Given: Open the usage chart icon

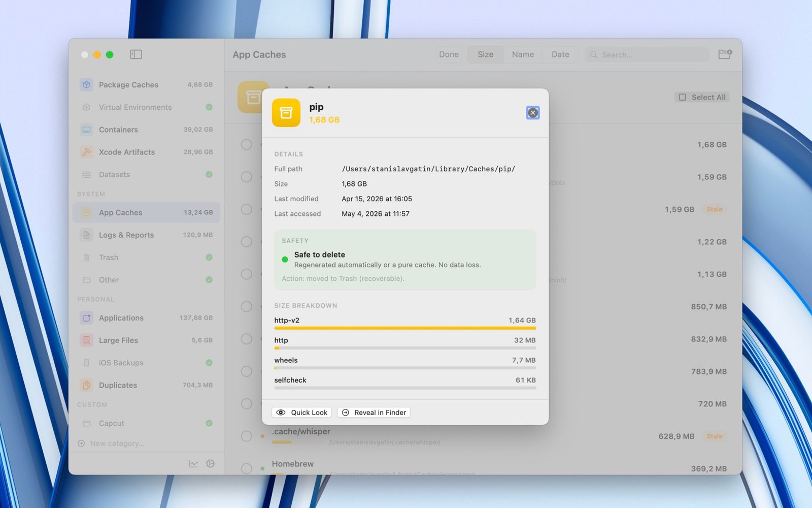Looking at the screenshot, I should tap(193, 464).
